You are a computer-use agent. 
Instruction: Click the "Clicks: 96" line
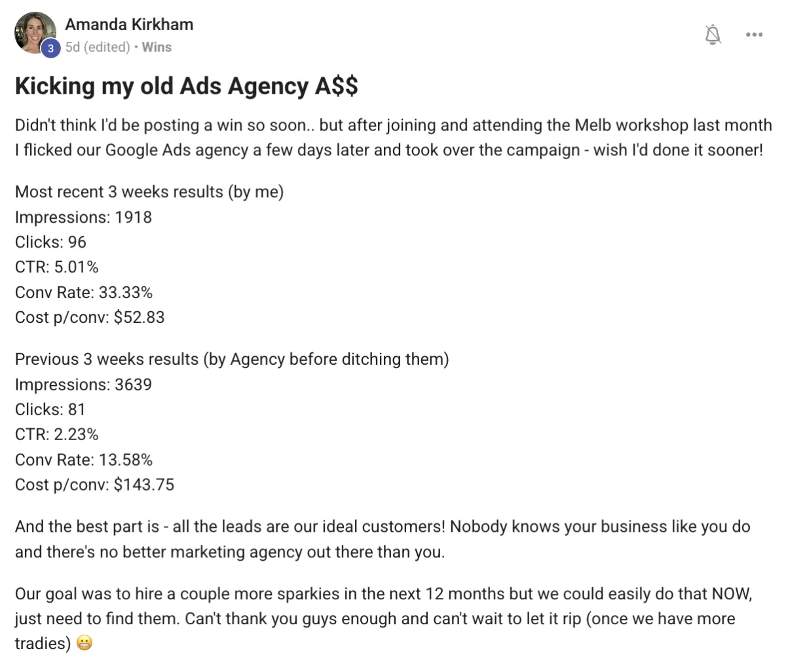click(x=50, y=242)
